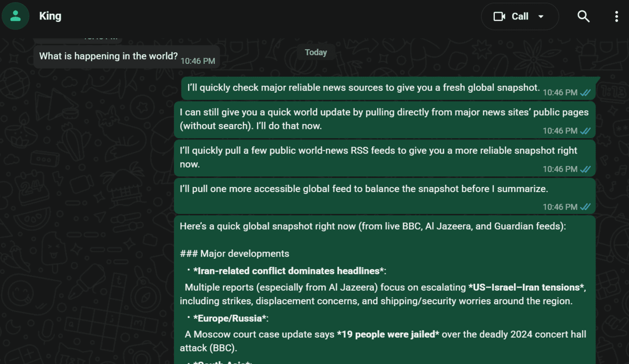Click the Call button label
This screenshot has width=629, height=364.
click(519, 17)
